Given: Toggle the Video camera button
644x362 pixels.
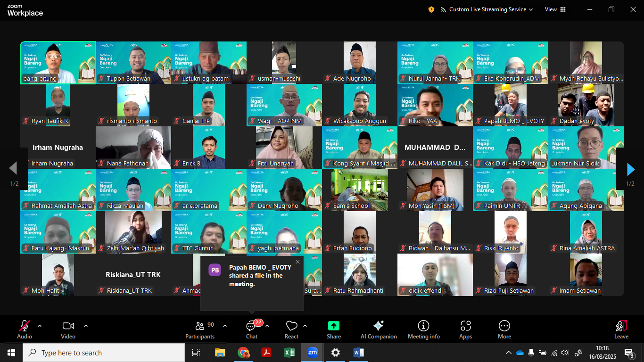Looking at the screenshot, I should point(68,329).
